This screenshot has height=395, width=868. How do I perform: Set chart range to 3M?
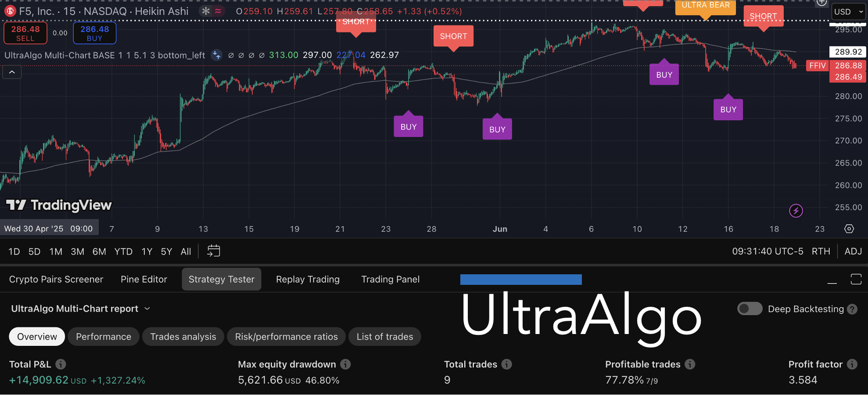pyautogui.click(x=78, y=251)
